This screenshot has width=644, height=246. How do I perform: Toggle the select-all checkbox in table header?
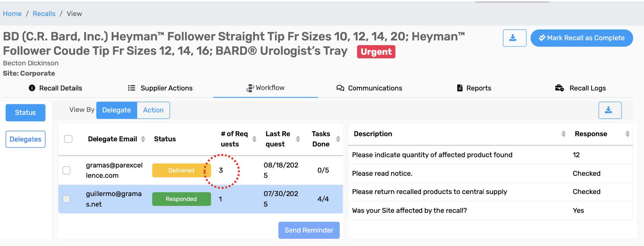(x=68, y=139)
